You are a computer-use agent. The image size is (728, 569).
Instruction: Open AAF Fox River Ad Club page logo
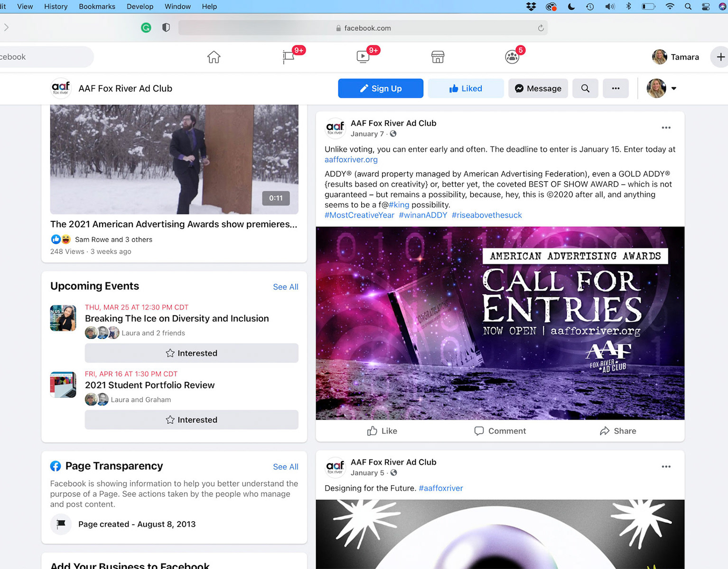tap(61, 88)
